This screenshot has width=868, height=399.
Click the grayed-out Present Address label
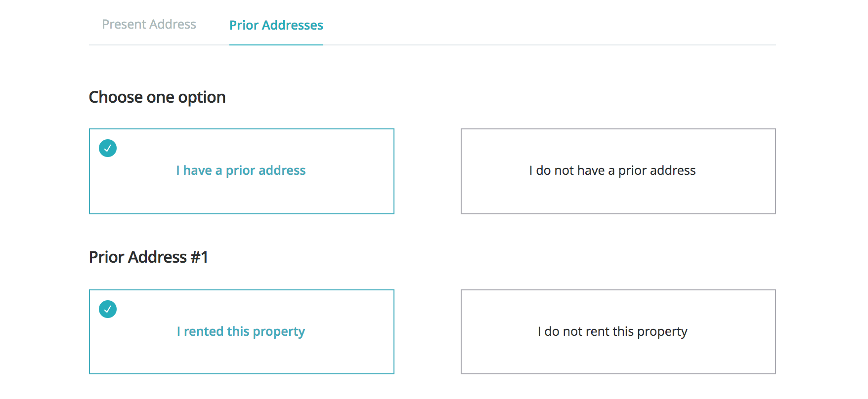[149, 24]
